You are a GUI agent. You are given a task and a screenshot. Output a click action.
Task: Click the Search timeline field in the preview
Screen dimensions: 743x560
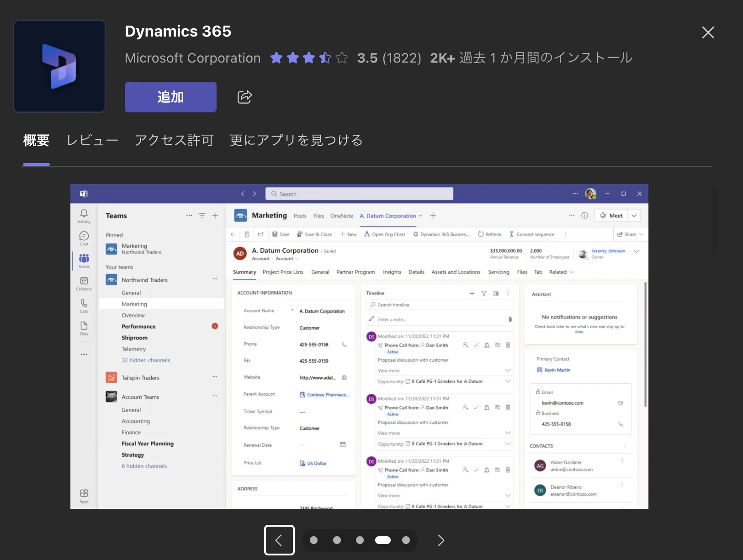coord(440,305)
